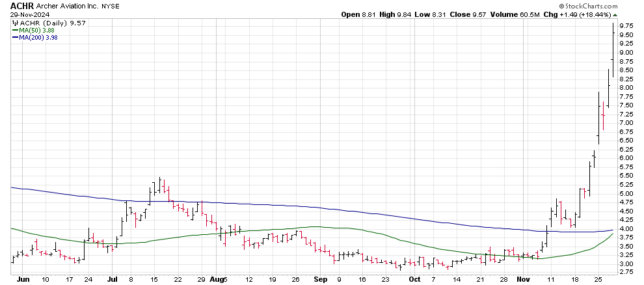Click the Chg +1.49 (+18.44%) value

point(580,14)
